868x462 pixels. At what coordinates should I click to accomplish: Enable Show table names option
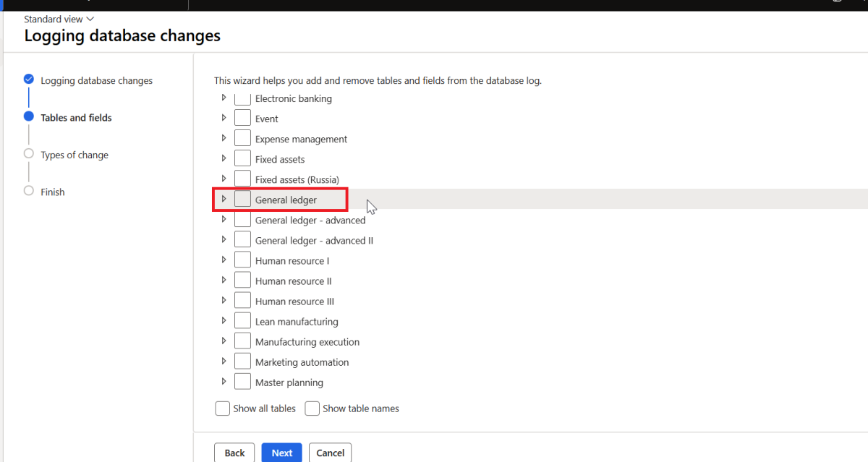click(312, 409)
